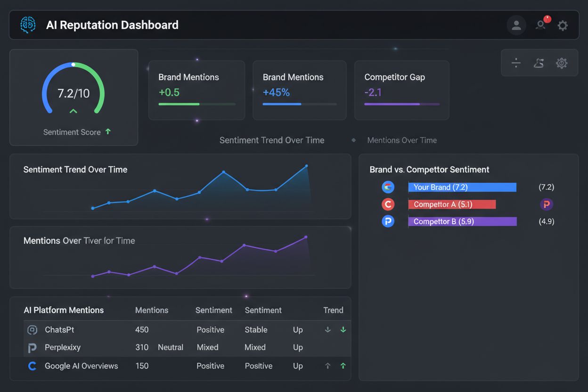Click the Competitor A red icon
Image resolution: width=588 pixels, height=392 pixels.
coord(388,204)
